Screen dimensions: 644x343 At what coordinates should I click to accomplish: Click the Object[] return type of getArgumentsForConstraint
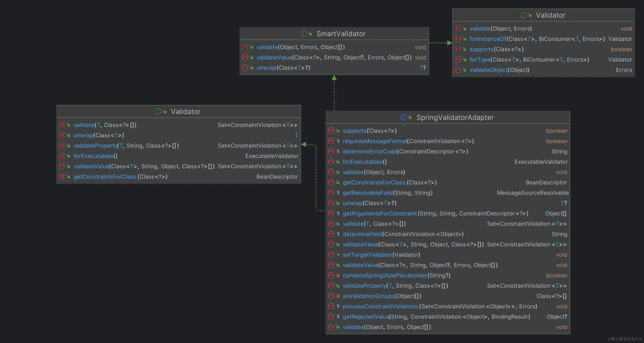[x=556, y=213]
